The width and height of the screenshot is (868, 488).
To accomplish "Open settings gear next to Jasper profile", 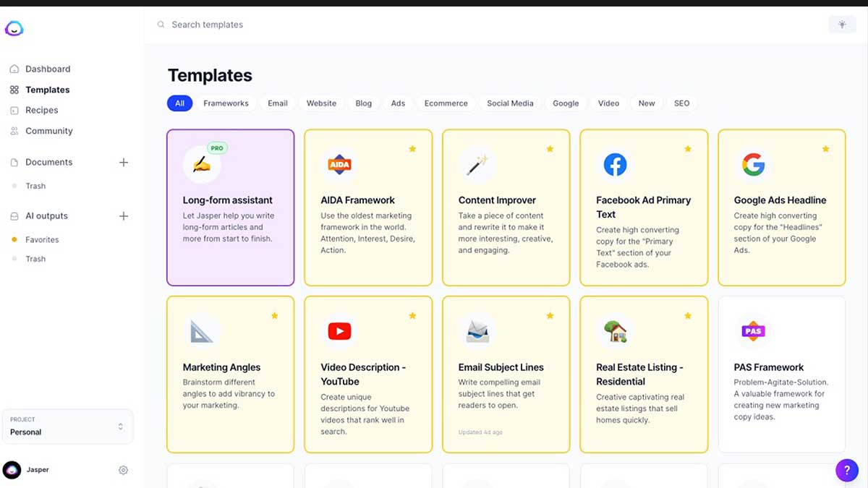I will pyautogui.click(x=123, y=470).
